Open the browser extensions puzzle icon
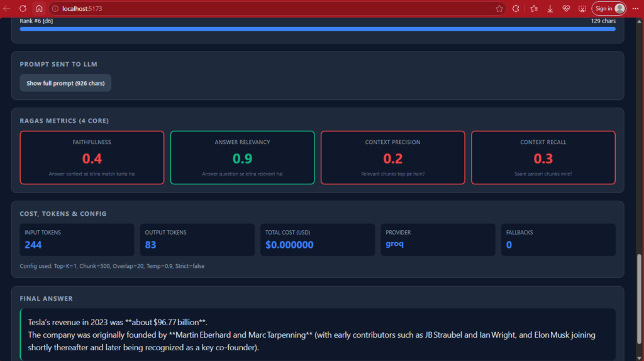The height and width of the screenshot is (361, 644). (x=516, y=9)
